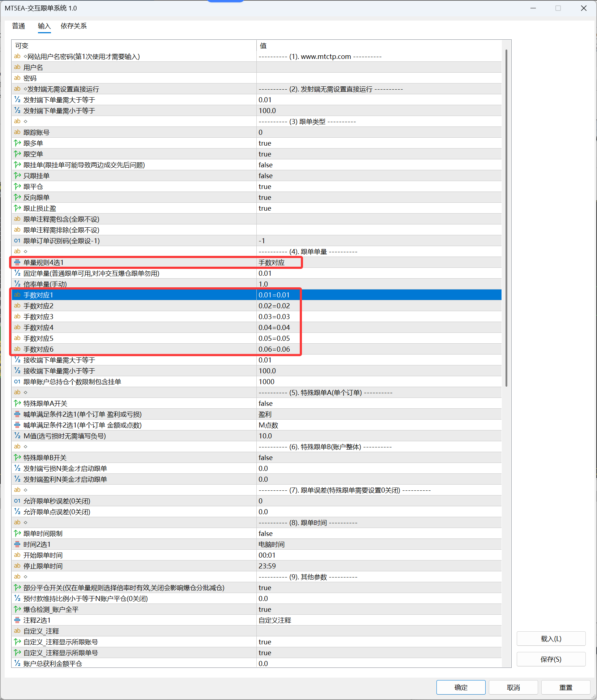Click the ab icon beside 用户名

[x=17, y=67]
